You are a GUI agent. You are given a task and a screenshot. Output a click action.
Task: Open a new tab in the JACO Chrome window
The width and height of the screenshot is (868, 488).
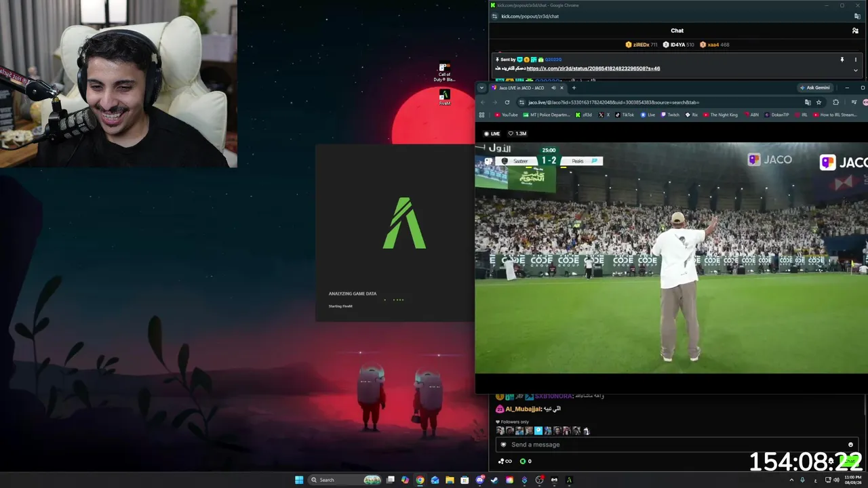click(574, 87)
